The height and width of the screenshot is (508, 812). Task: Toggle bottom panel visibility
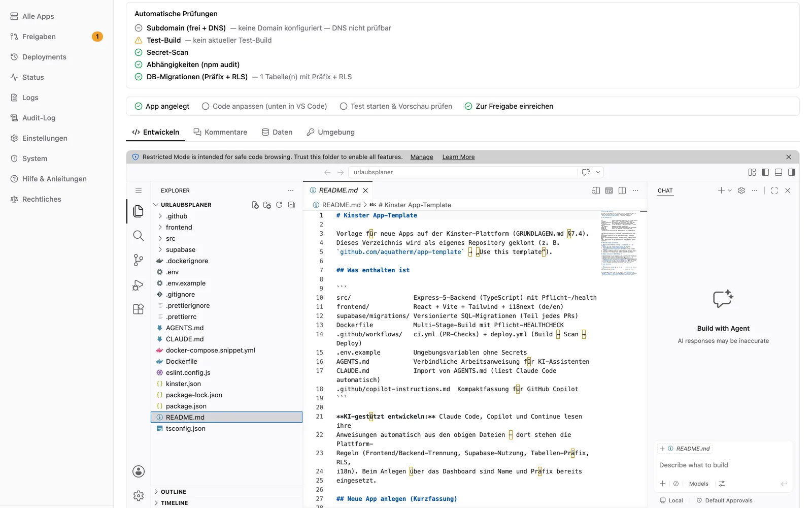(x=779, y=172)
